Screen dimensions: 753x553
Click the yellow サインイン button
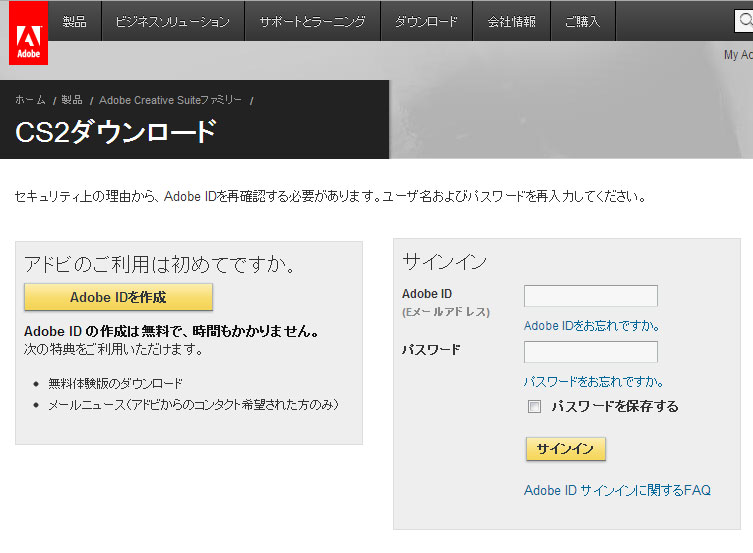(566, 449)
